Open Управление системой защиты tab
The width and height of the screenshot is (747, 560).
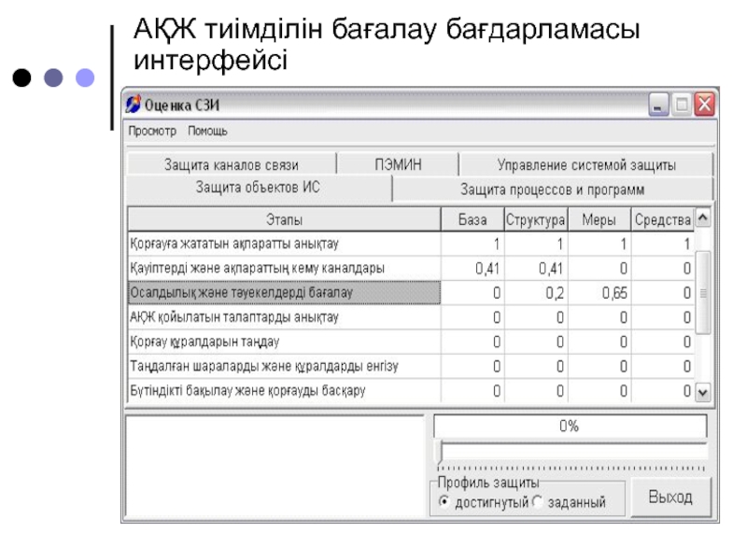coord(586,165)
